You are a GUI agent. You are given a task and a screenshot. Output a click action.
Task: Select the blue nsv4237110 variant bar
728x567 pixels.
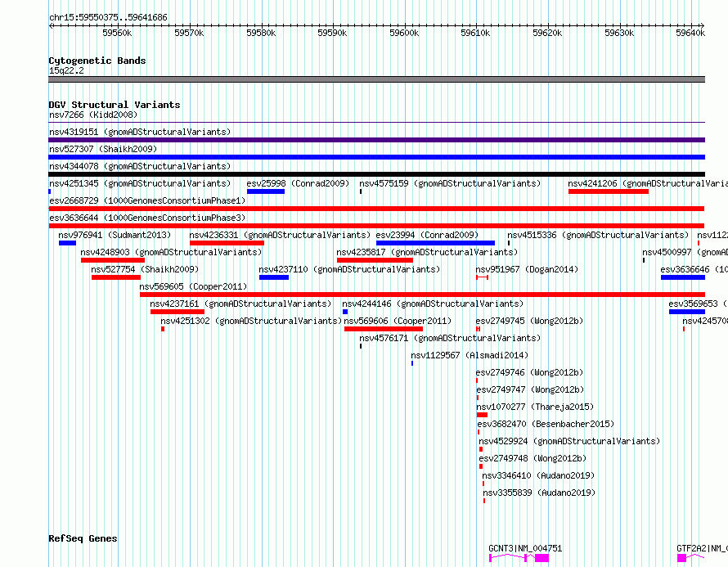click(274, 277)
